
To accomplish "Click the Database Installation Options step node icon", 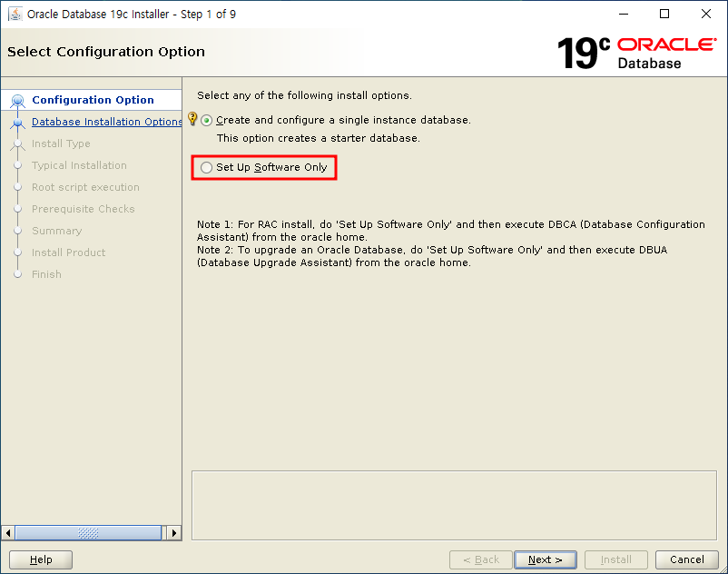I will coord(17,123).
